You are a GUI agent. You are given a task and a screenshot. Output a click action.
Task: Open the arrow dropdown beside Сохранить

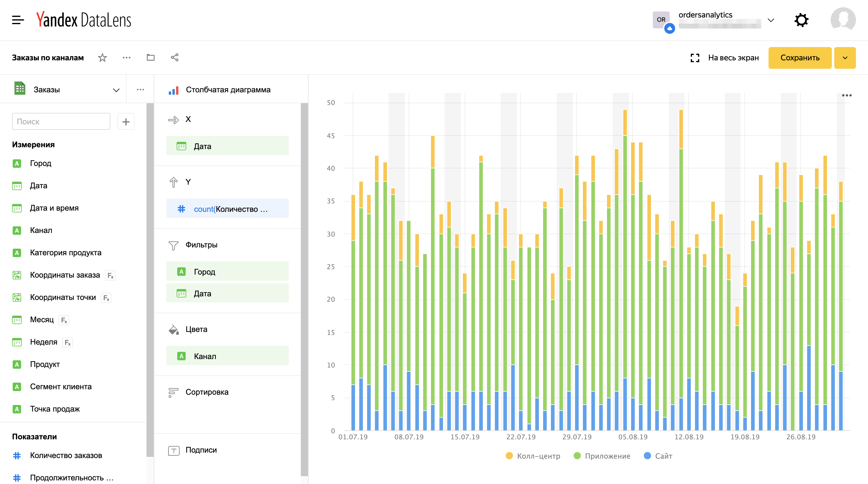845,58
